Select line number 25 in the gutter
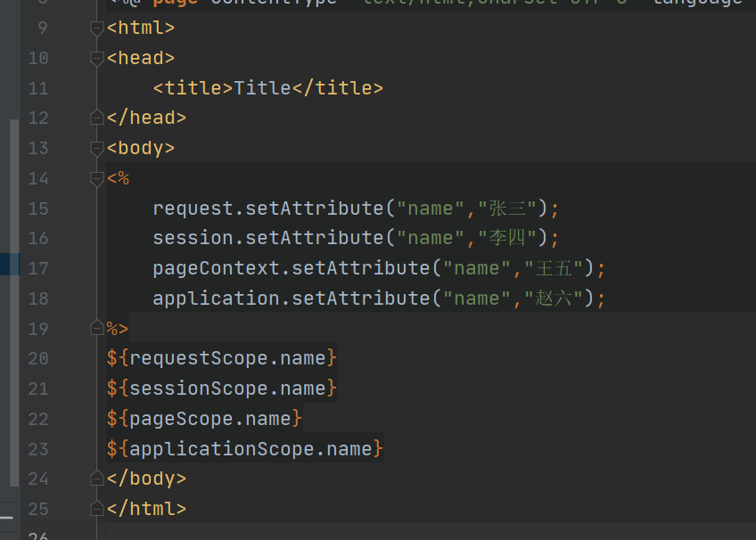 (x=38, y=509)
